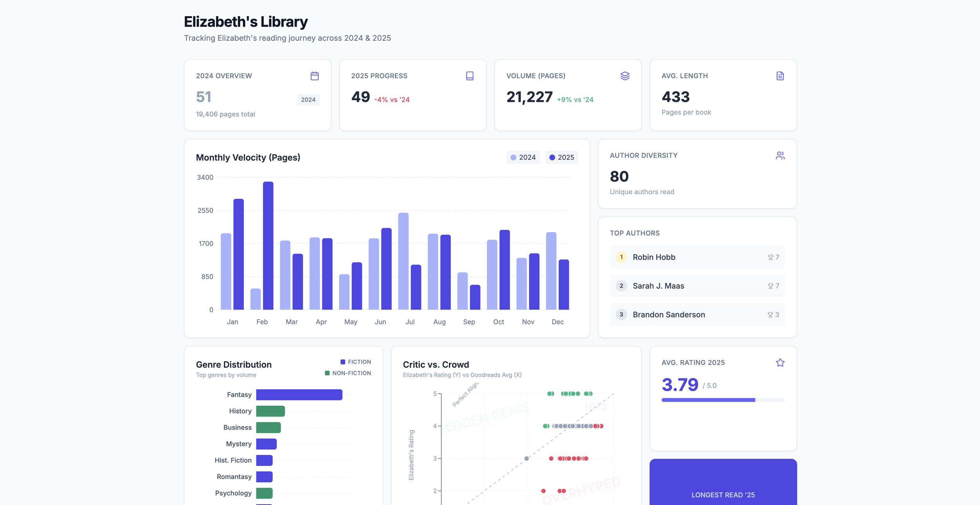Click the calendar icon in 2024 Overview card
This screenshot has height=505, width=980.
point(314,76)
